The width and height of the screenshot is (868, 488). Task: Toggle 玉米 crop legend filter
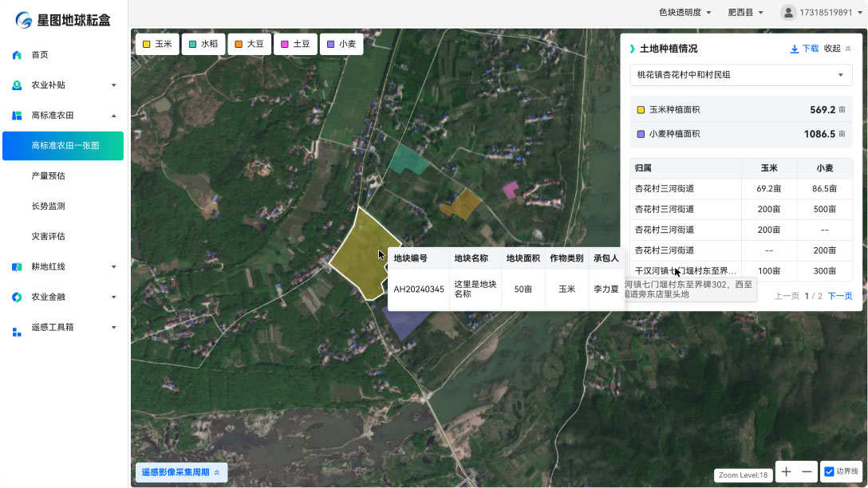click(157, 44)
